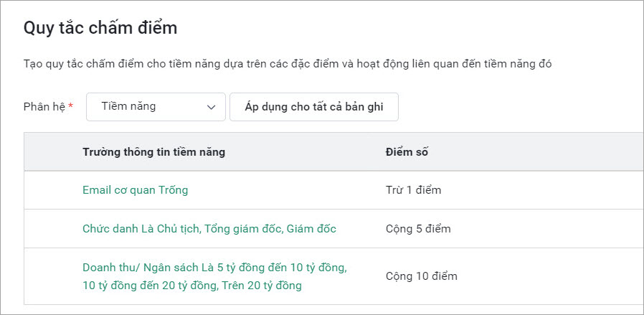This screenshot has height=315, width=644.
Task: Click the blank first cell of table header
Action: [53, 152]
